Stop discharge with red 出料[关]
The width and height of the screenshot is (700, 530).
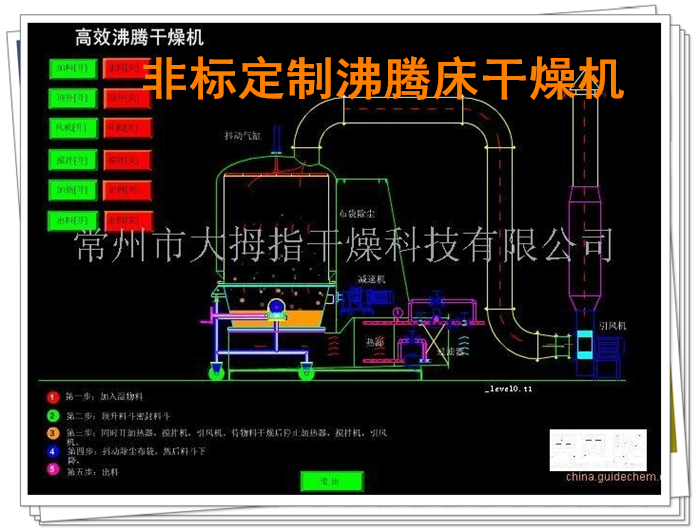pyautogui.click(x=128, y=221)
